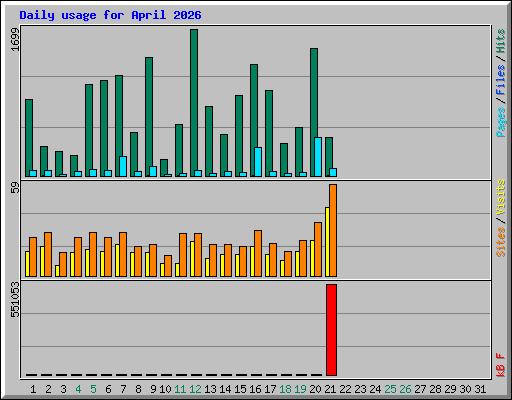This screenshot has height=400, width=512.
Task: Click the orange sites bar for day 16
Action: tap(258, 253)
